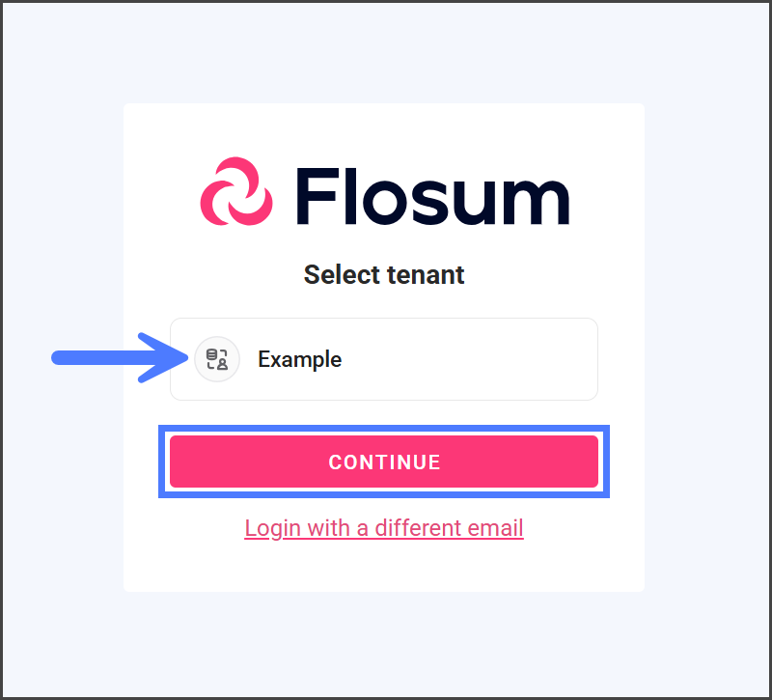Click the pink Flosum swirl logo

[x=236, y=191]
